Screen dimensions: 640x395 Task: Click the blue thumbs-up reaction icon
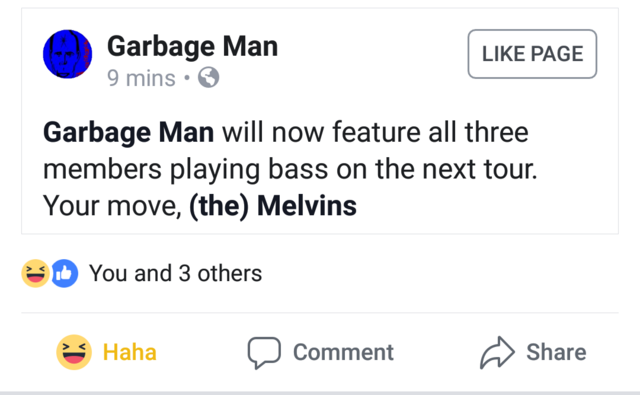[64, 273]
